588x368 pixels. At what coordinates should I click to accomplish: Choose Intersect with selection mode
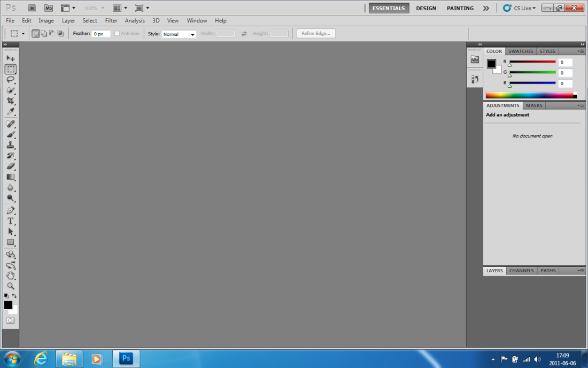pyautogui.click(x=60, y=34)
